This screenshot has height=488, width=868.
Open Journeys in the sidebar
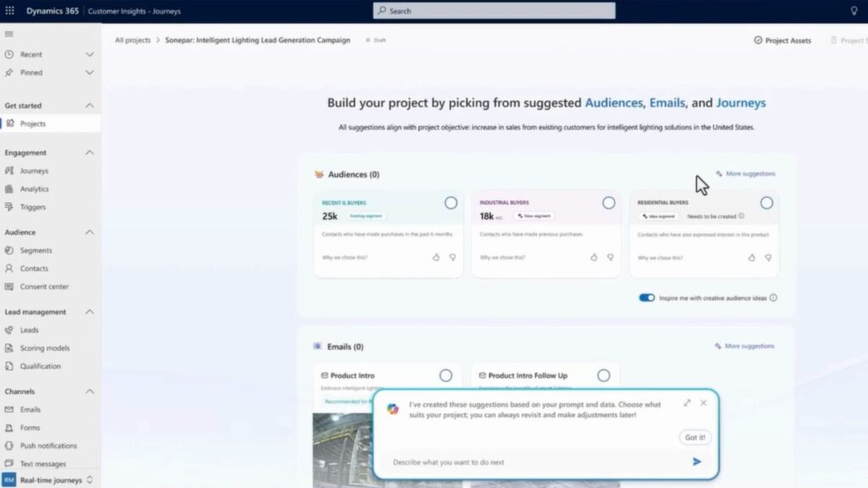pos(34,170)
